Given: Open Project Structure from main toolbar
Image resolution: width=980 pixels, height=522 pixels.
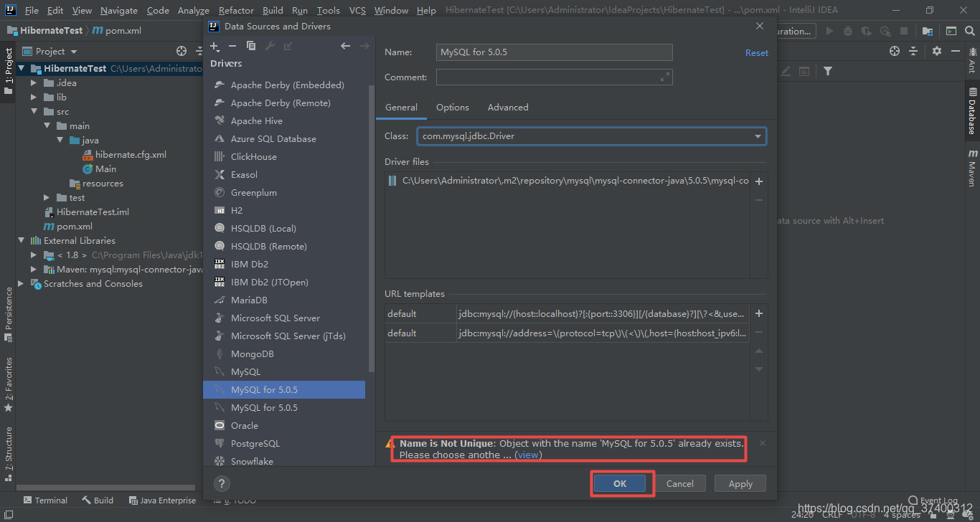Looking at the screenshot, I should tap(928, 31).
